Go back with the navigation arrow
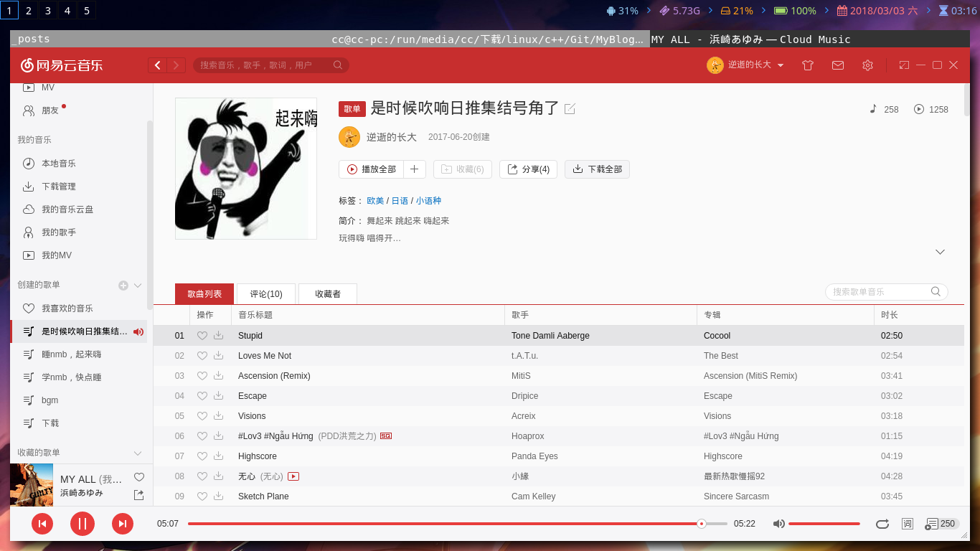This screenshot has width=980, height=551. click(158, 65)
